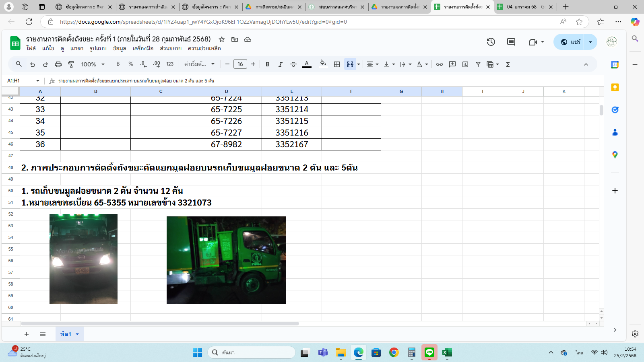The width and height of the screenshot is (644, 362).
Task: Open the search menus magnifier tool
Action: tap(19, 64)
